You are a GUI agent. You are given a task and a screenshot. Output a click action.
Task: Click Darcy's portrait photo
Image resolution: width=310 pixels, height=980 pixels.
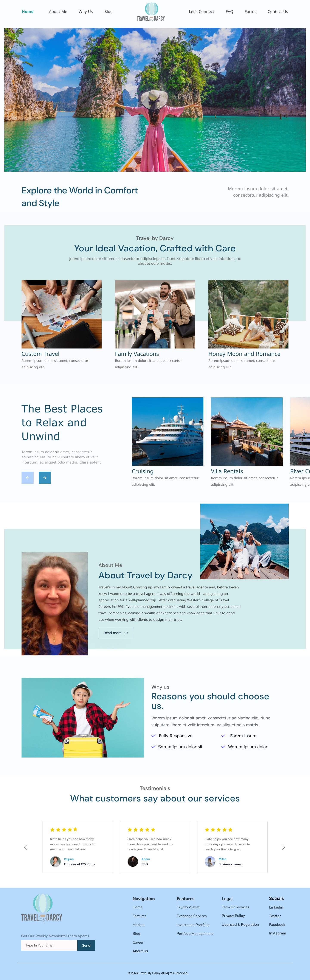pos(54,604)
